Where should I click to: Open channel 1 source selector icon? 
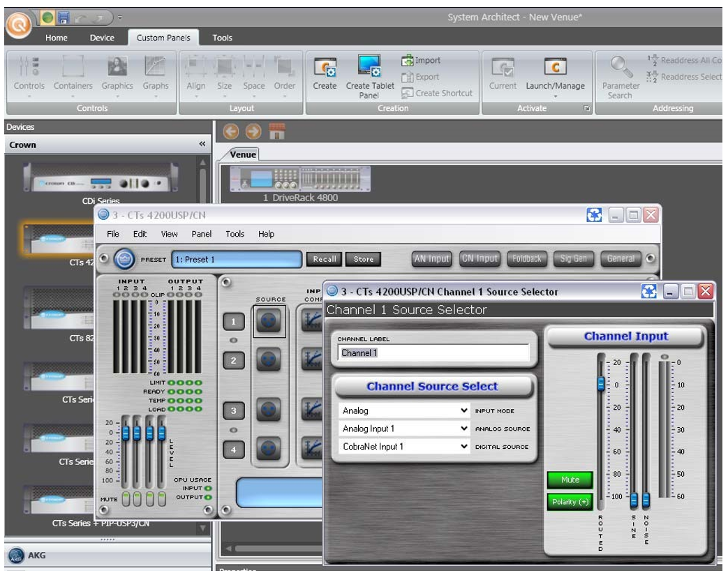coord(269,321)
